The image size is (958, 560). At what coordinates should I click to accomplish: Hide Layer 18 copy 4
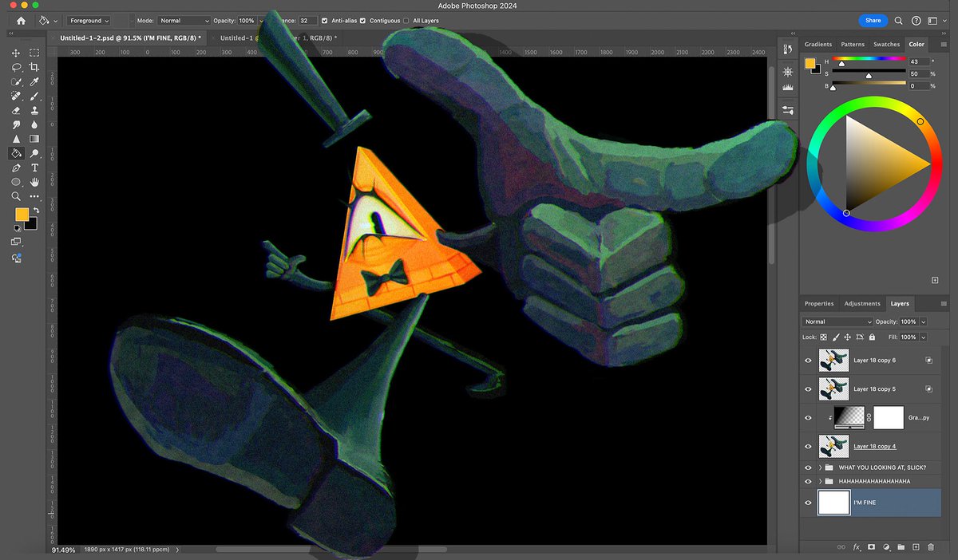point(808,446)
